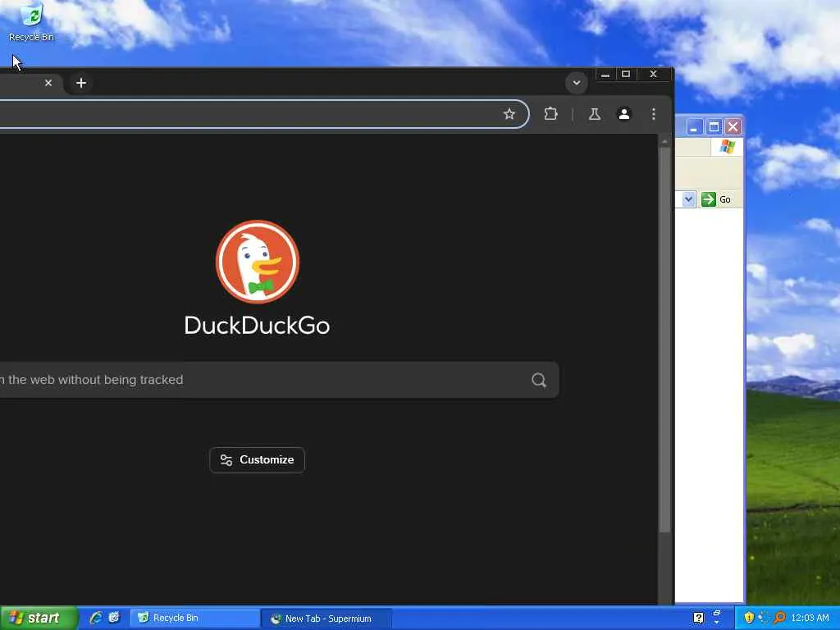This screenshot has width=840, height=630.
Task: Open the Supermium three-dot menu
Action: point(654,113)
